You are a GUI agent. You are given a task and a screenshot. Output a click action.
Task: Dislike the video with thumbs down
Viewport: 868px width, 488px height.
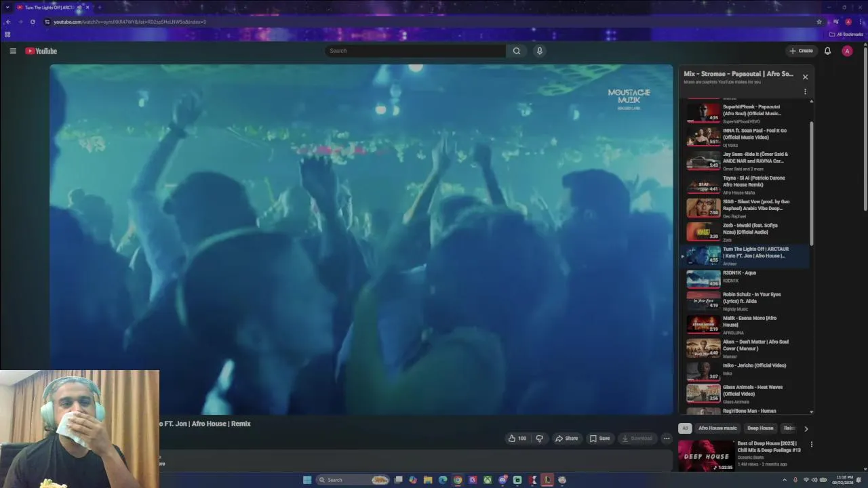pyautogui.click(x=540, y=439)
